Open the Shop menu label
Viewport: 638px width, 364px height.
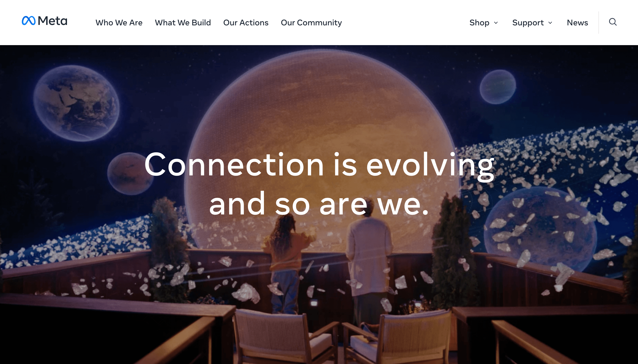coord(479,23)
